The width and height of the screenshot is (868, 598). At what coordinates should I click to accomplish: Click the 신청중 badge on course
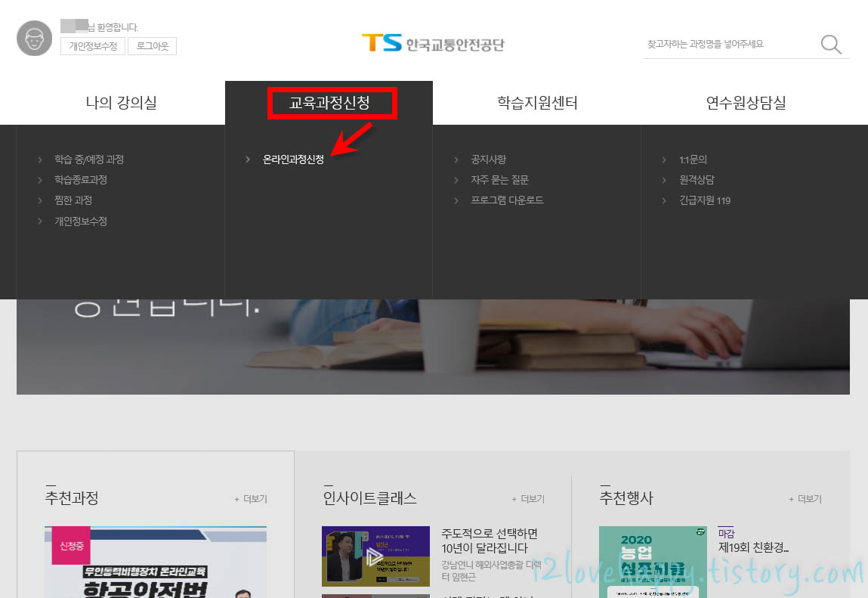(x=72, y=546)
